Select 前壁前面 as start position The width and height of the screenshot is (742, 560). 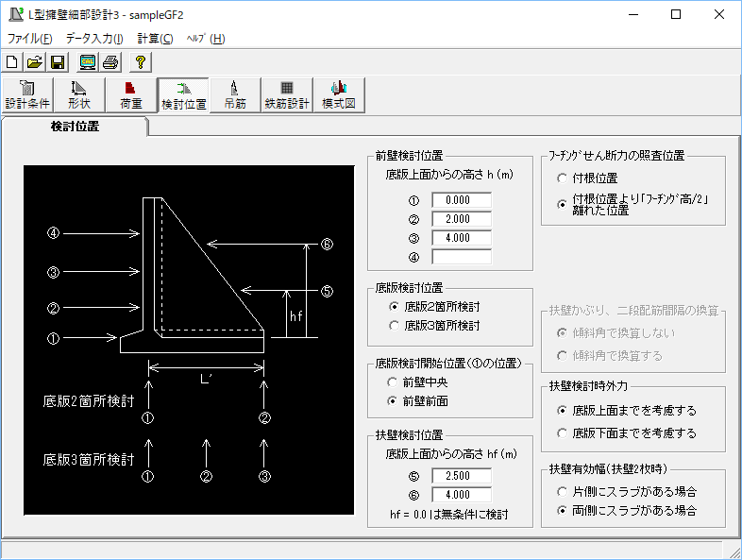coord(392,401)
